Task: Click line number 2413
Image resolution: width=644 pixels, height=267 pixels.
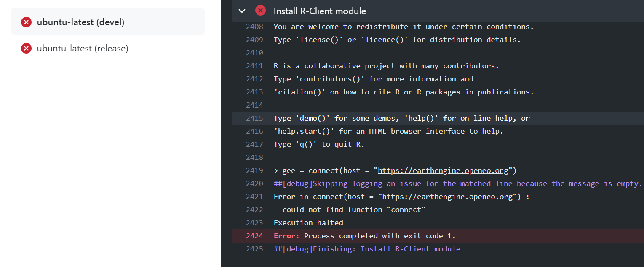Action: point(254,92)
